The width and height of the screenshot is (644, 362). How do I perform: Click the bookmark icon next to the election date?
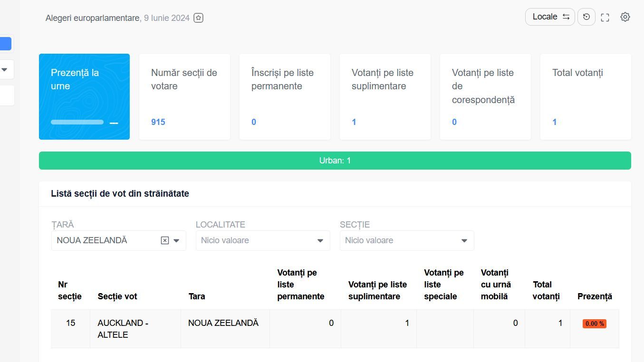coord(198,18)
